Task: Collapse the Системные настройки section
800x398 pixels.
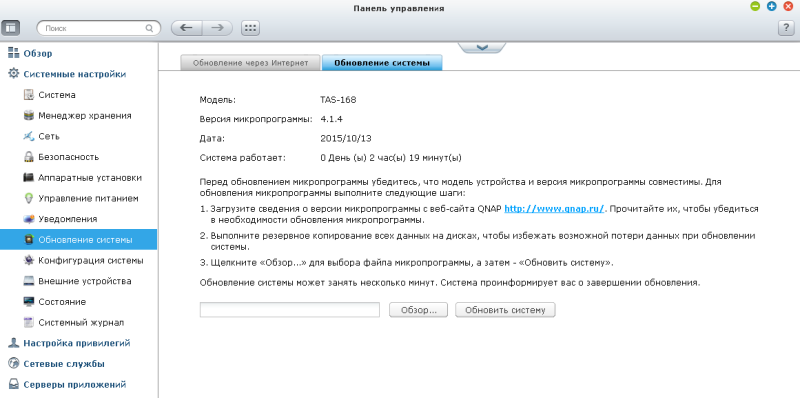Action: [74, 74]
